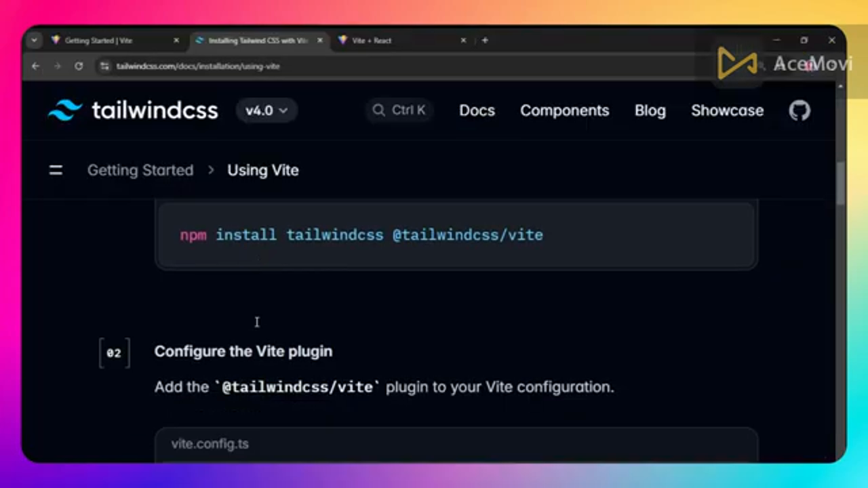Click the page vertical scrollbar
Viewport: 868px width, 488px height.
(x=841, y=183)
